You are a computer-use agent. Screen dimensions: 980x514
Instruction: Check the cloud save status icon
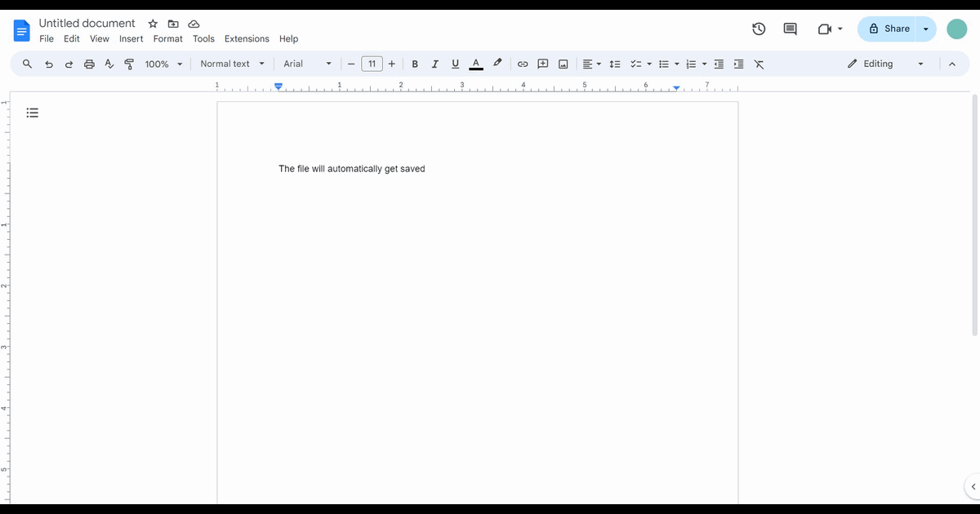pyautogui.click(x=194, y=24)
